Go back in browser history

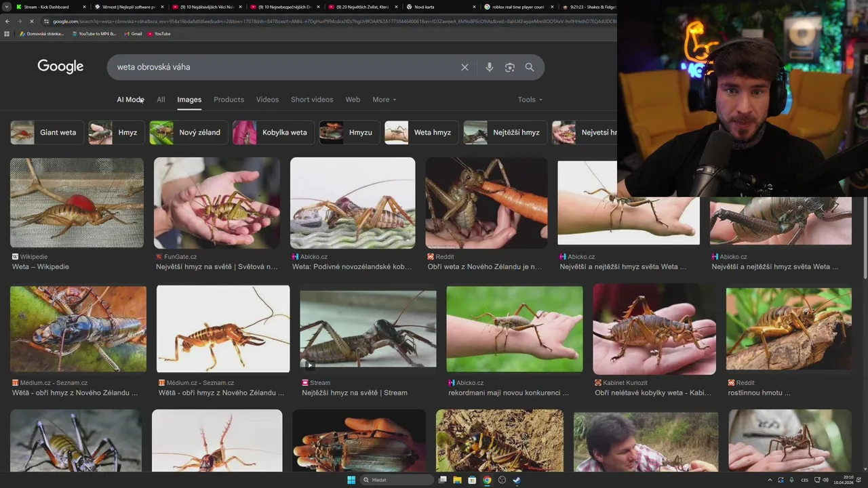click(x=7, y=21)
